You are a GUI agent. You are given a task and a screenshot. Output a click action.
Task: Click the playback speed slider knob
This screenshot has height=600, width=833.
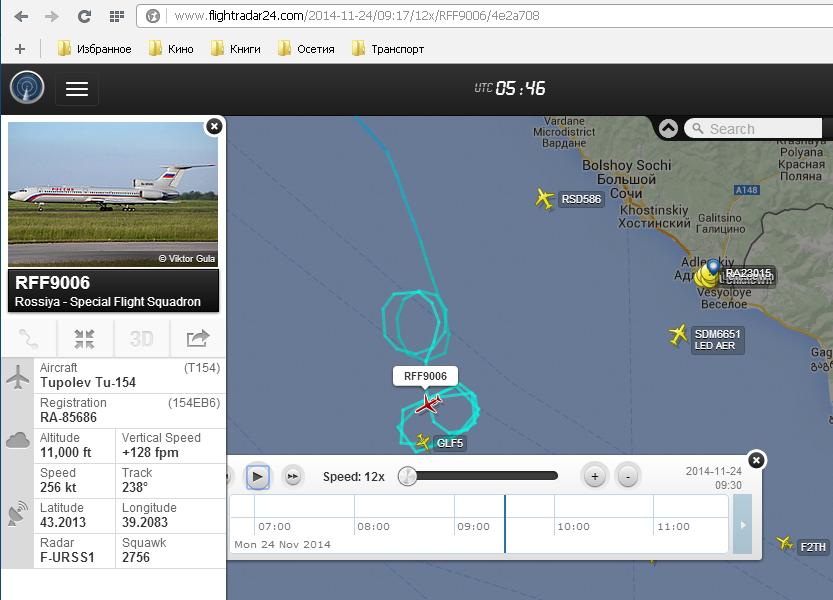tap(407, 476)
